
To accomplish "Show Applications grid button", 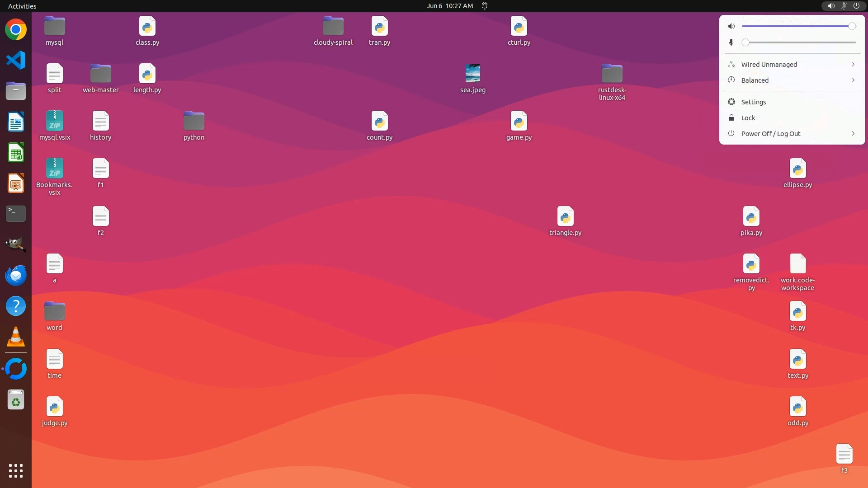I will point(16,470).
